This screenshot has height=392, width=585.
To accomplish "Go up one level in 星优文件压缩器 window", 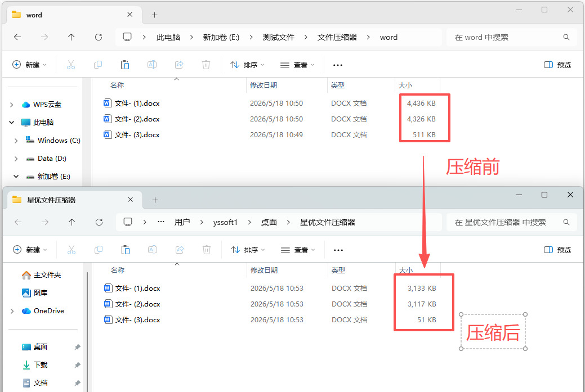I will (x=72, y=222).
